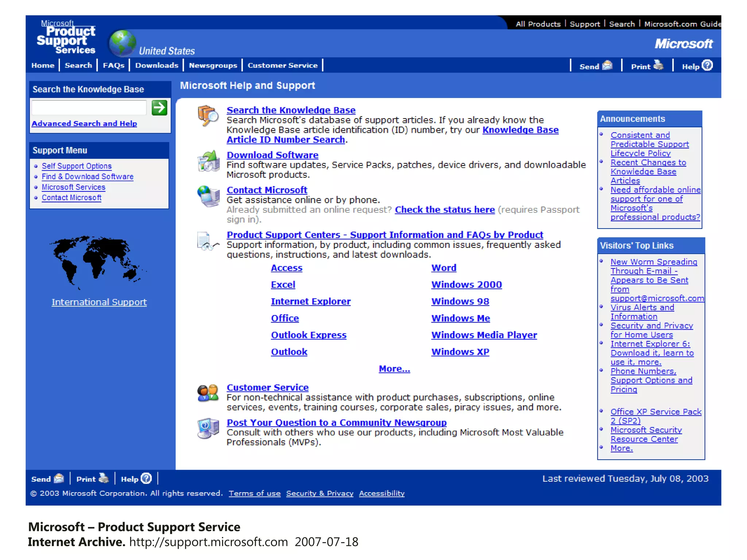Click the Community Newsgroup monitor icon
Screen dimensions: 747x560
208,428
